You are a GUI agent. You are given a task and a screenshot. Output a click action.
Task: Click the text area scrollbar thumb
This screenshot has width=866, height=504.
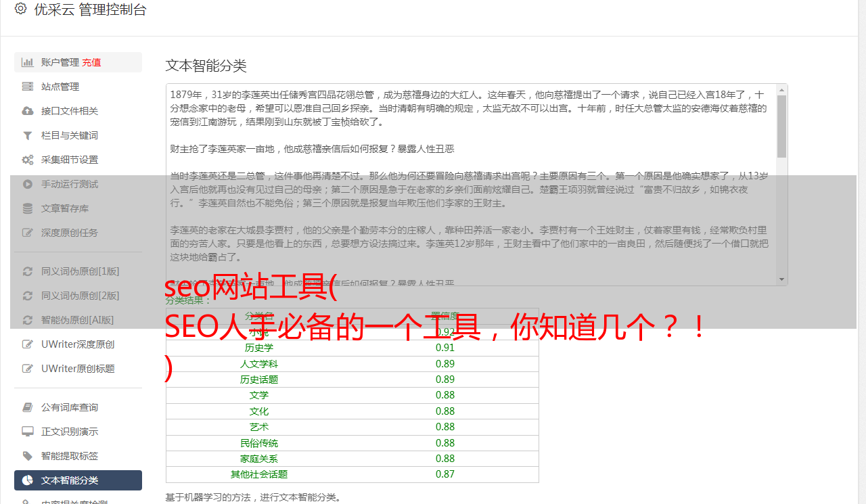click(782, 127)
